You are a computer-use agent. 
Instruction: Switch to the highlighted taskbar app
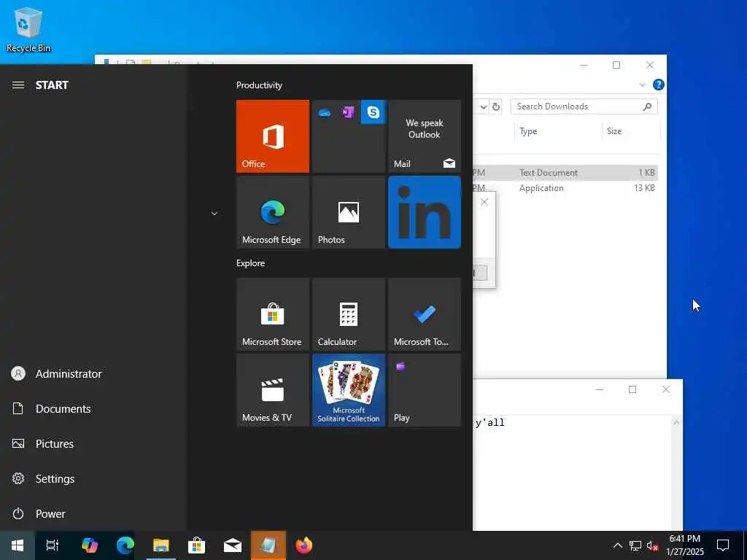(x=268, y=545)
